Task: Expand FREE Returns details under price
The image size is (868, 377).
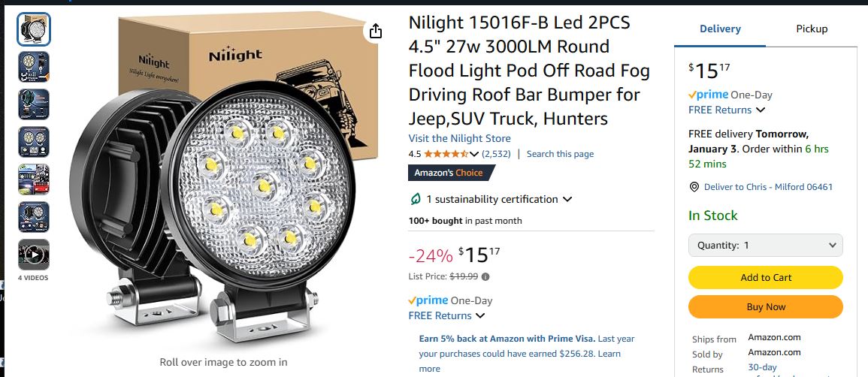Action: point(481,315)
